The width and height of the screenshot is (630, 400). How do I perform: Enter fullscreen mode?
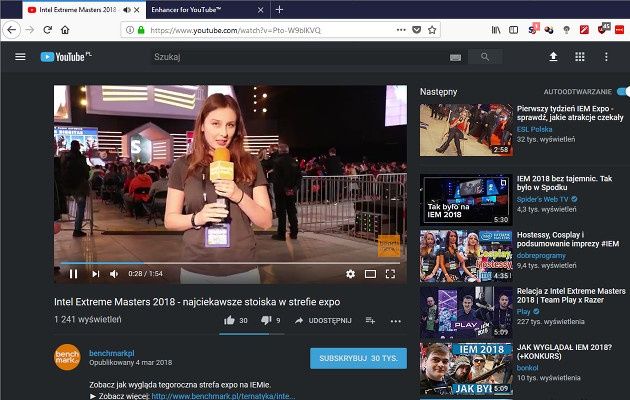click(390, 274)
